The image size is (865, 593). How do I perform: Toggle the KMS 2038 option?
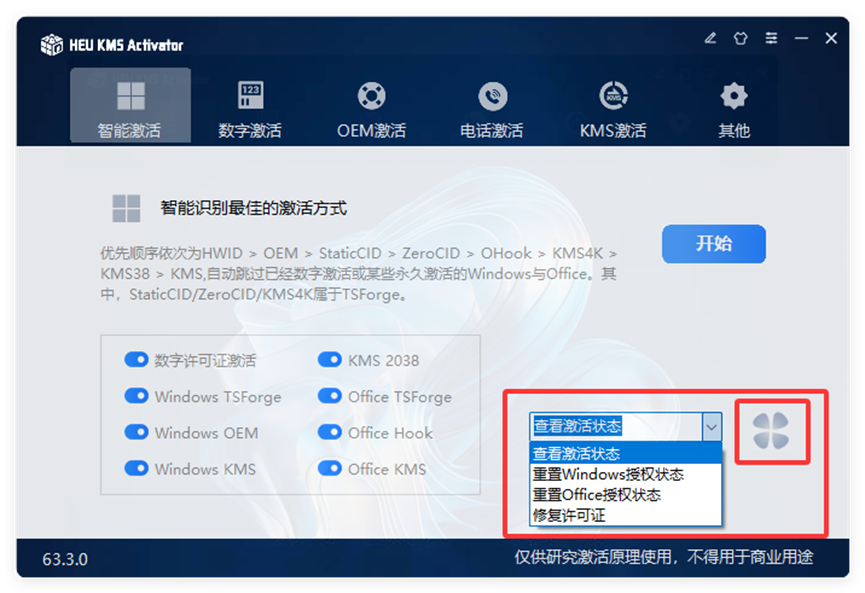330,359
